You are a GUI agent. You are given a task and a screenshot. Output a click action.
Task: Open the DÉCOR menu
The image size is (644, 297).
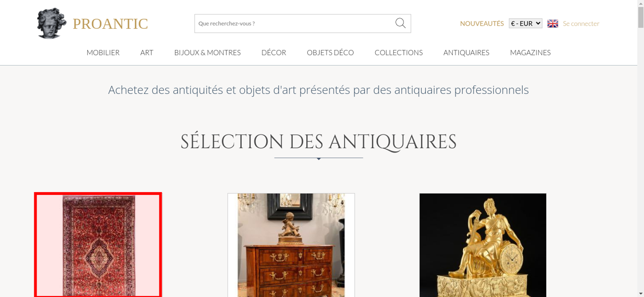point(274,52)
